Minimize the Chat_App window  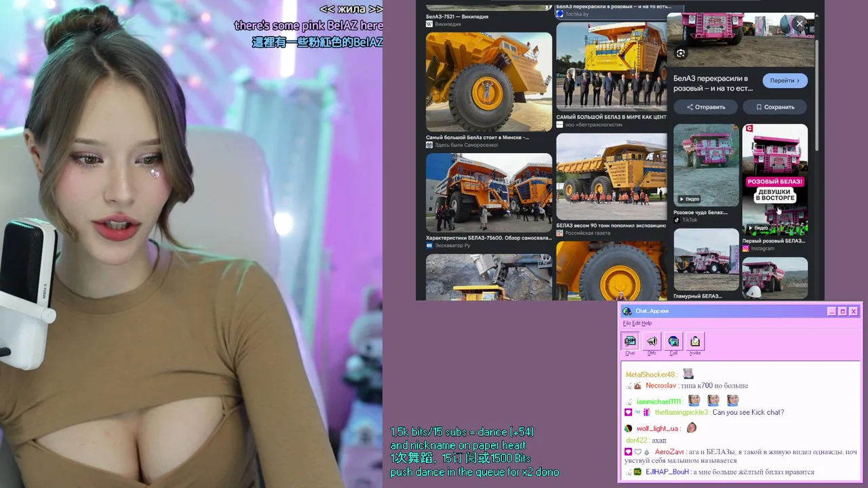point(831,311)
